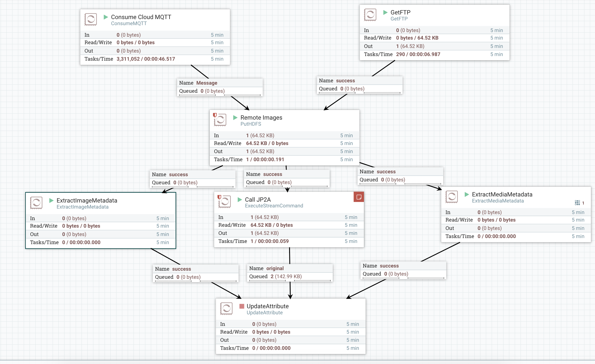Click the UpdateAttribute processor icon

226,309
